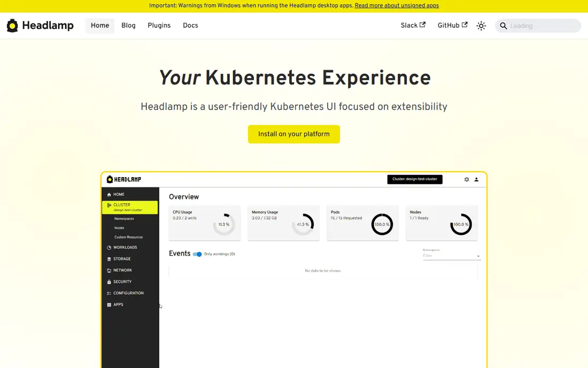Click the 'Your Kubernetes Experience' headline
Screen dimensions: 588x368
(295, 78)
